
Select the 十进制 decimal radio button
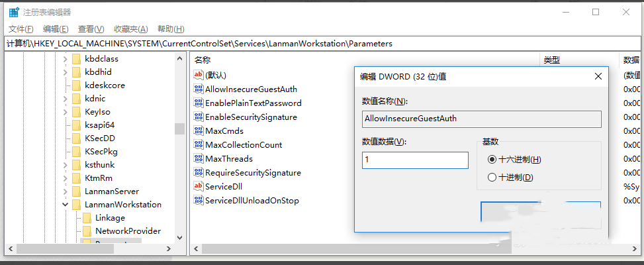coord(492,177)
